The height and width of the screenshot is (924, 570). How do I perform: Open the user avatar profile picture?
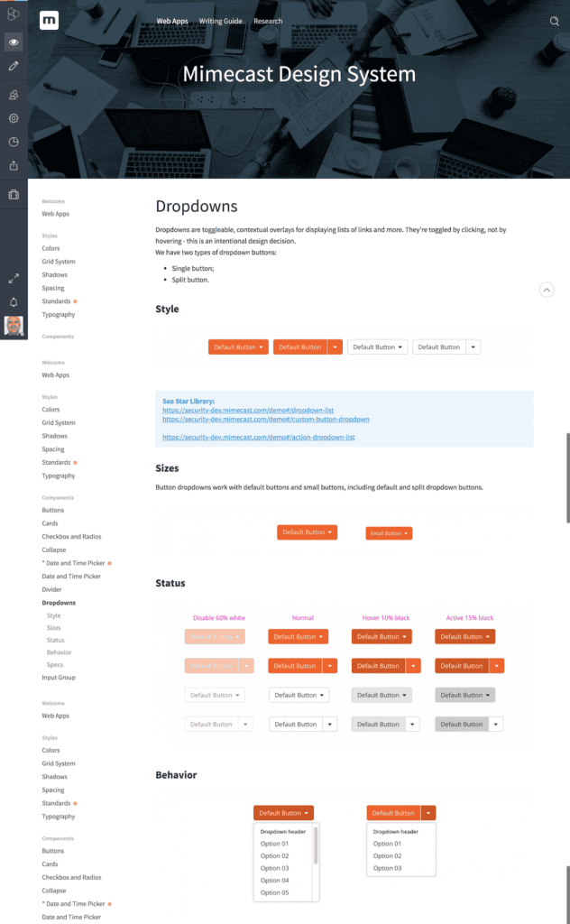(14, 326)
